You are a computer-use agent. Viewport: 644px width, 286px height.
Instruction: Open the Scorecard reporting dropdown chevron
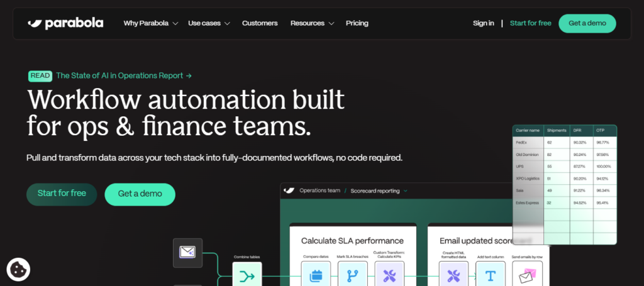point(406,190)
